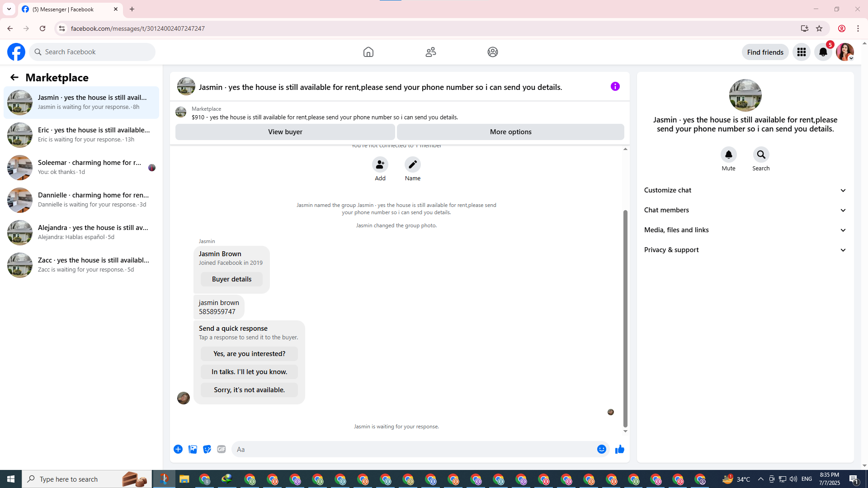The image size is (868, 488).
Task: Click the thumbs-up like send icon
Action: tap(619, 449)
